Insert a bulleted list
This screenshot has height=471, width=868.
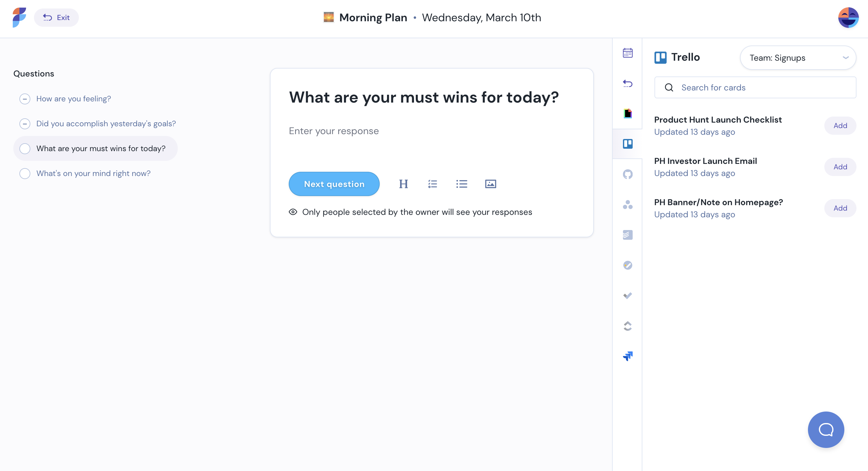(461, 184)
